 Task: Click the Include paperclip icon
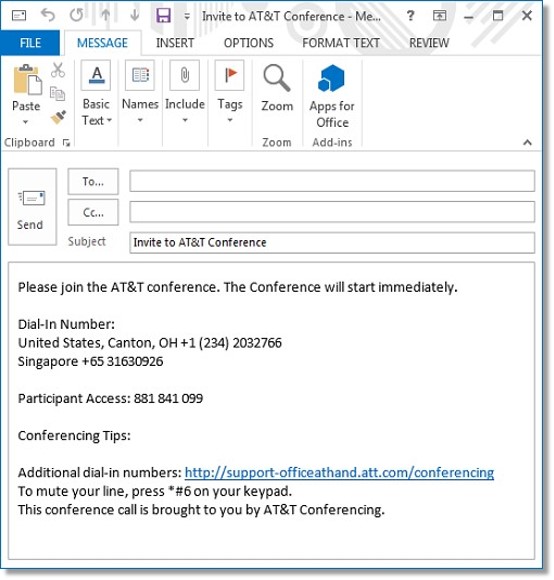pos(185,75)
